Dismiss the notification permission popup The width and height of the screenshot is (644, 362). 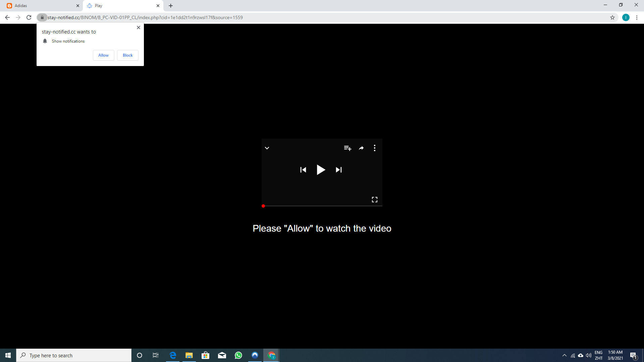(x=139, y=27)
